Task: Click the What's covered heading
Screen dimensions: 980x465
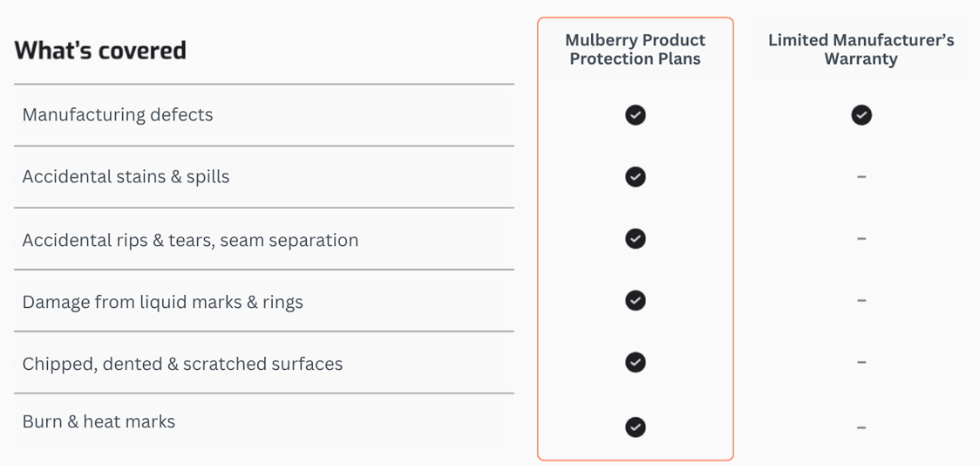Action: (100, 51)
